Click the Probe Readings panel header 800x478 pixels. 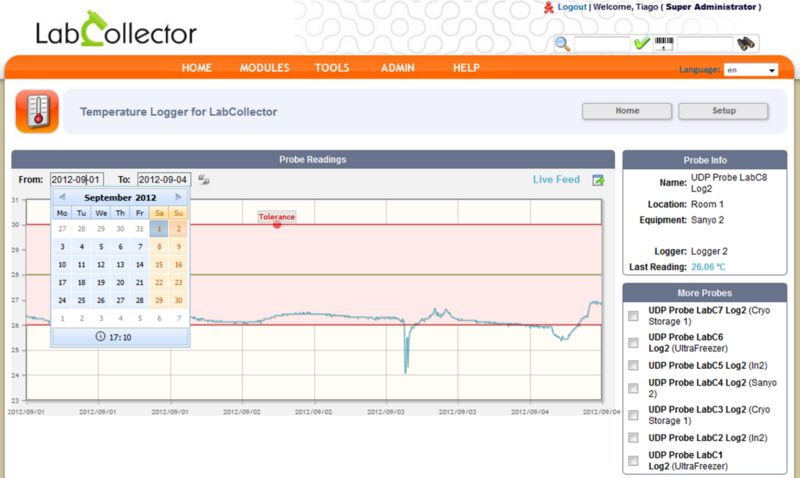click(x=313, y=159)
